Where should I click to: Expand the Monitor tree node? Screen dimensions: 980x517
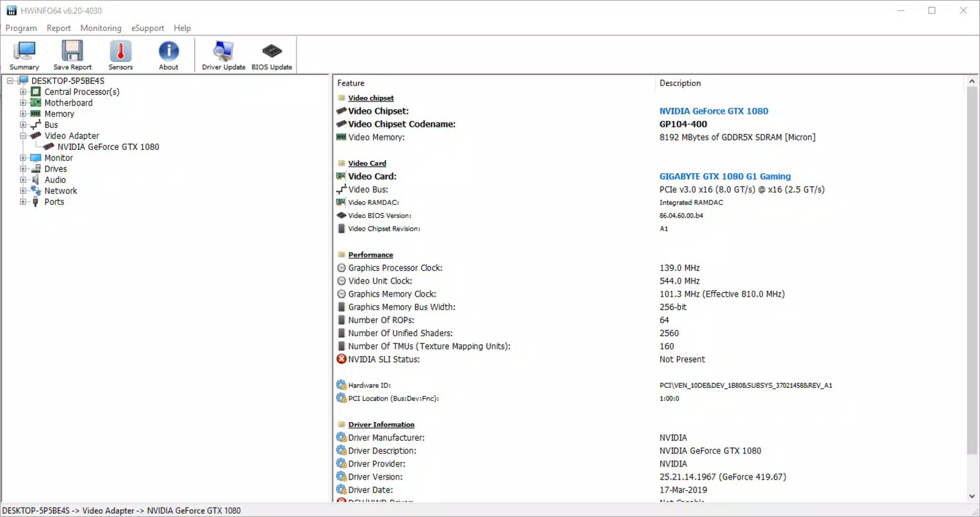23,158
